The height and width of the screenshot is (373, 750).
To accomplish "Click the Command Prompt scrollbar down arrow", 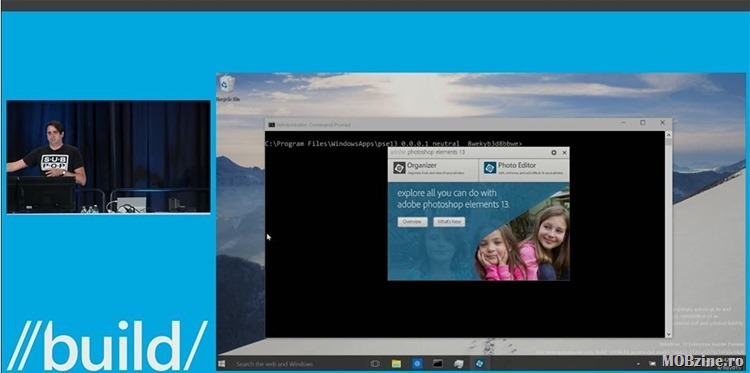I will tap(668, 334).
